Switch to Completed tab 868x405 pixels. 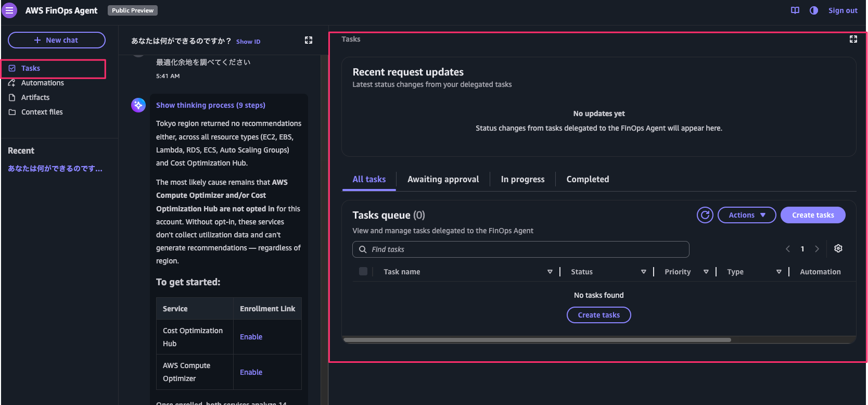pos(588,179)
